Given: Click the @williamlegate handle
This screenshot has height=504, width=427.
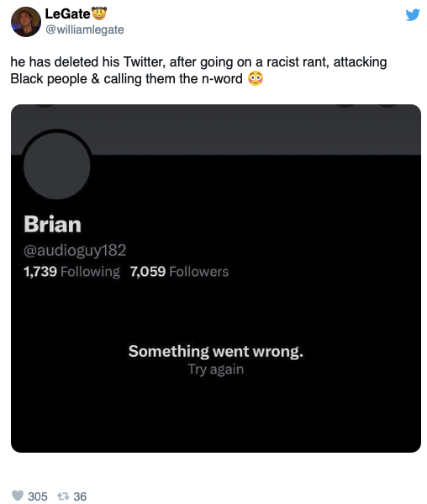Looking at the screenshot, I should click(x=84, y=29).
